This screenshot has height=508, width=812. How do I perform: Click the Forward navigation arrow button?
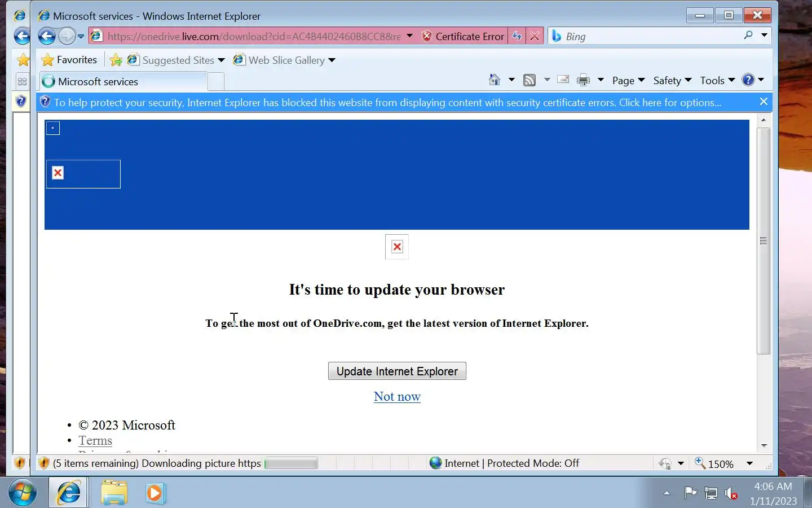(67, 36)
